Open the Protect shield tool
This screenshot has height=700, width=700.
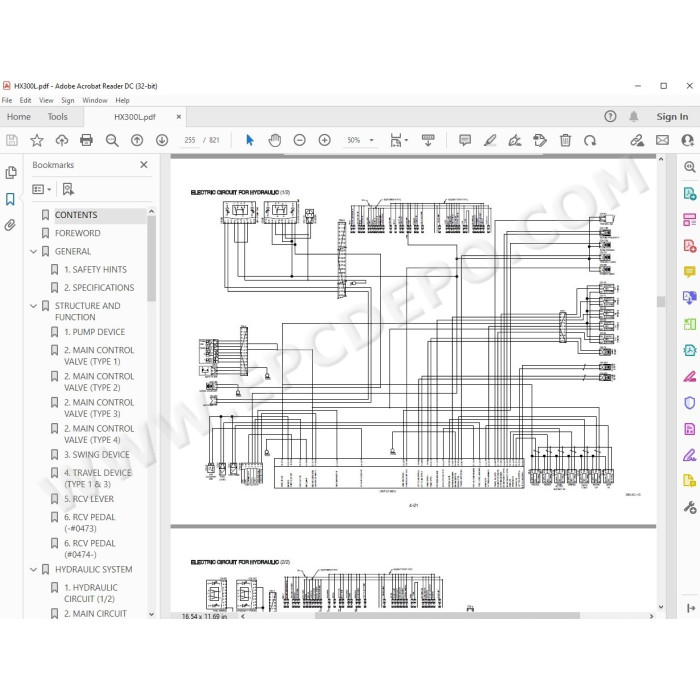pyautogui.click(x=690, y=403)
